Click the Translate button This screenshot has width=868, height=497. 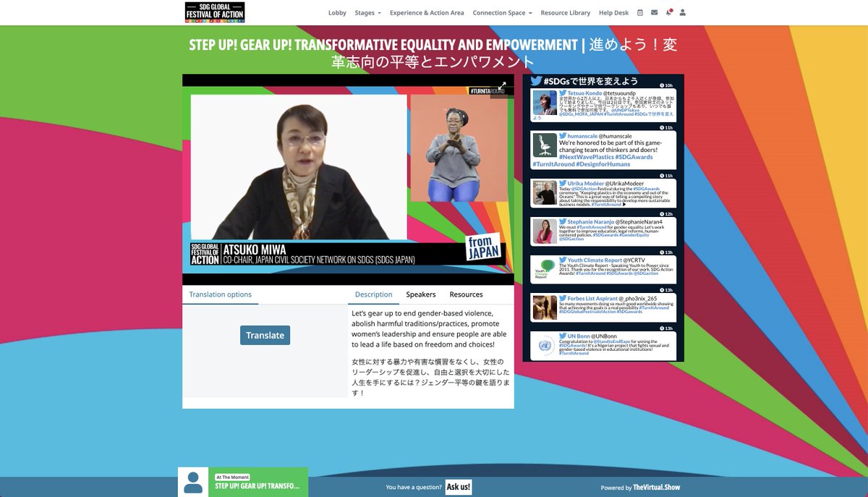[x=265, y=335]
